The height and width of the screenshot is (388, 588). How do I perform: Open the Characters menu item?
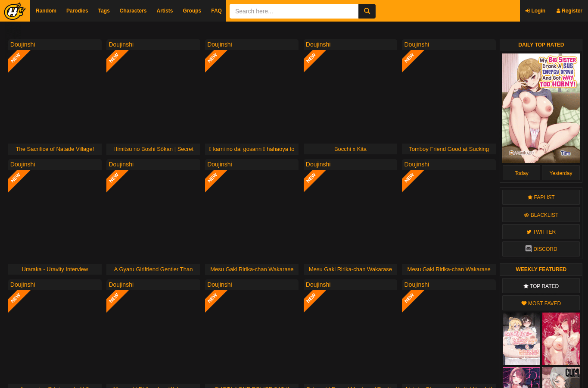coord(133,11)
